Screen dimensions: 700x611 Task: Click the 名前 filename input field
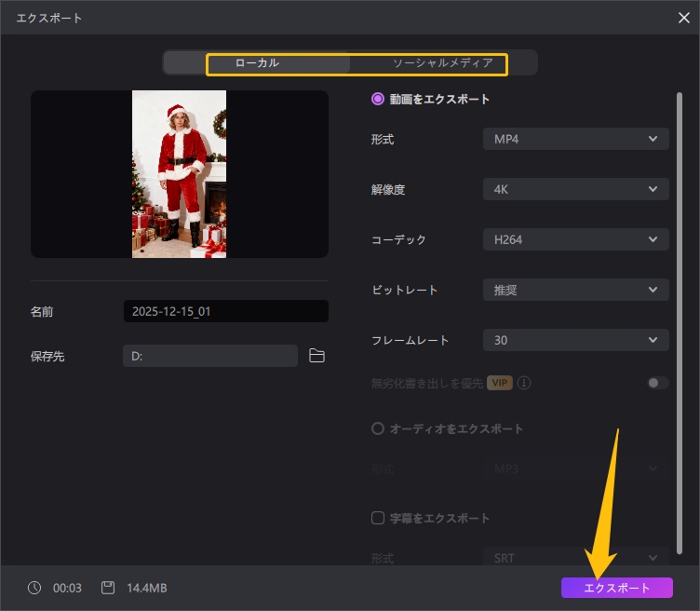click(x=225, y=311)
